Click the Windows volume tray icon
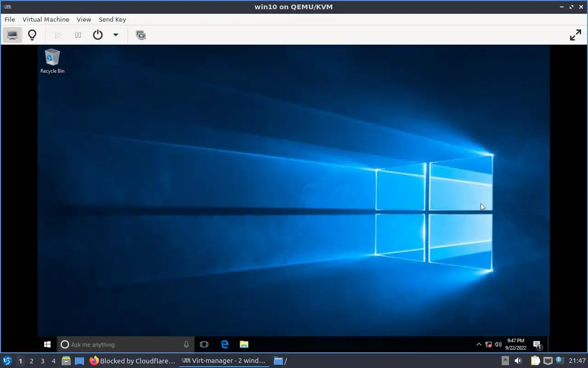 [498, 344]
